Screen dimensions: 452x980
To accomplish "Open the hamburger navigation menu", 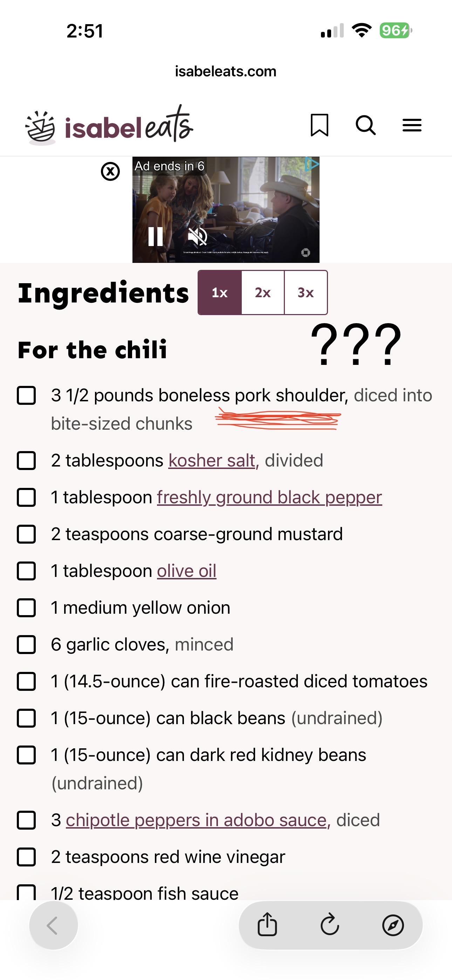I will [x=412, y=125].
